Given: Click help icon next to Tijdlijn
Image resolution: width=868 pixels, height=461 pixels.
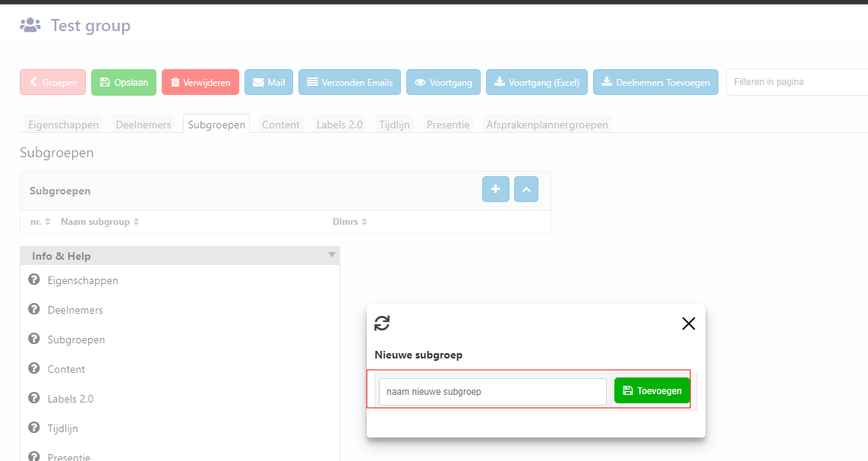Looking at the screenshot, I should (34, 428).
